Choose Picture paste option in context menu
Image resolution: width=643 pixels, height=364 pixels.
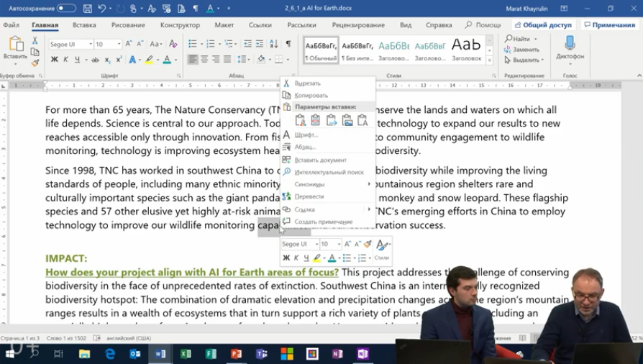click(x=347, y=120)
